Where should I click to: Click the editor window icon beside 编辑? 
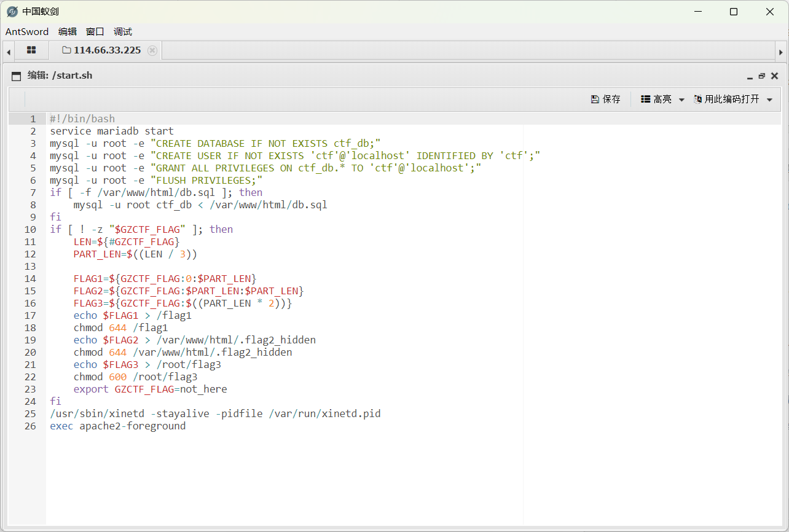click(17, 76)
